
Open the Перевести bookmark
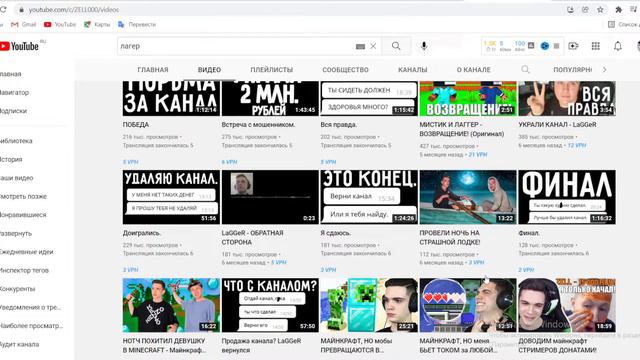coord(137,24)
